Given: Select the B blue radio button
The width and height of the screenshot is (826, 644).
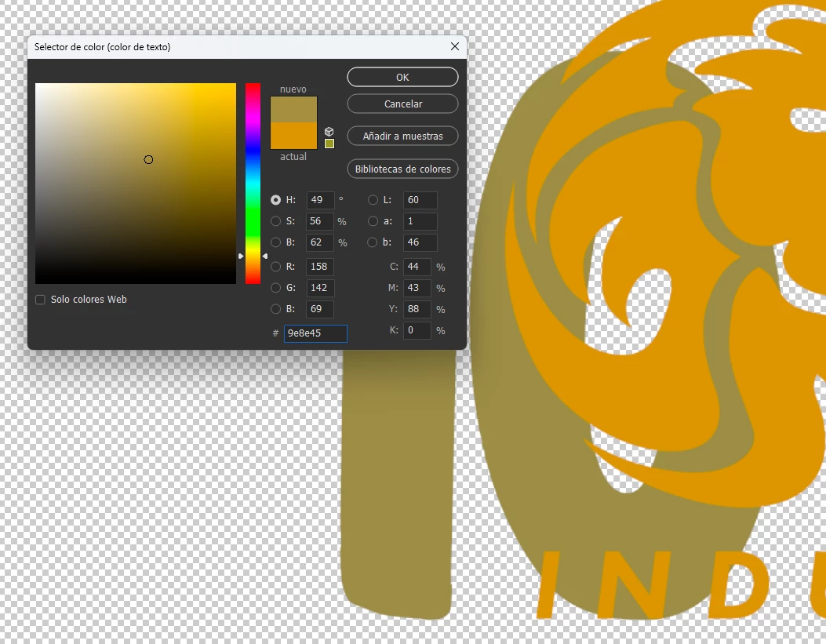Looking at the screenshot, I should [x=275, y=309].
